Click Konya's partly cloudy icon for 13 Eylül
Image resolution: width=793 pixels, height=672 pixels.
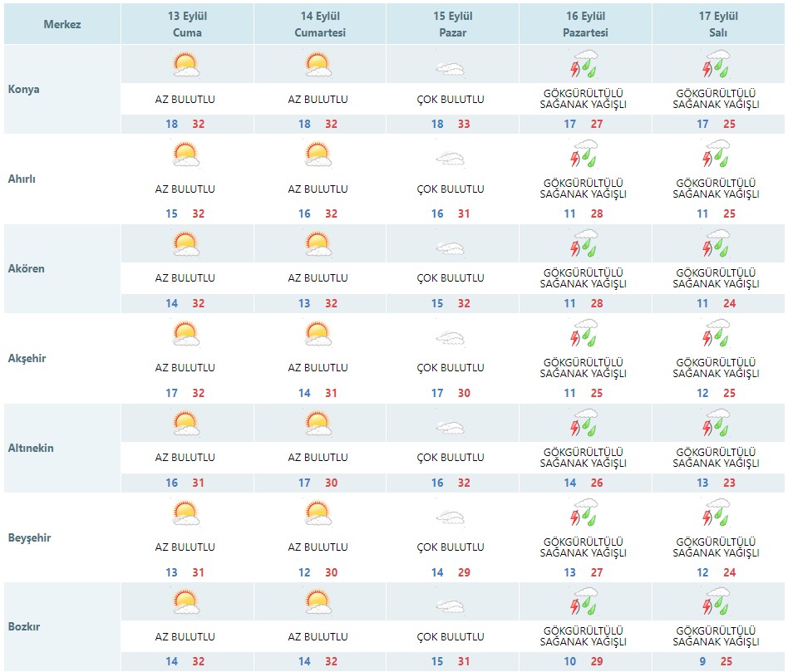click(185, 65)
